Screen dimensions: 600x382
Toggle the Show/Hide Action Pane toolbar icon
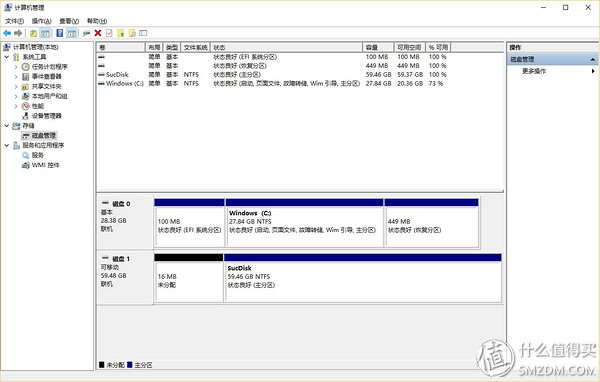click(72, 33)
